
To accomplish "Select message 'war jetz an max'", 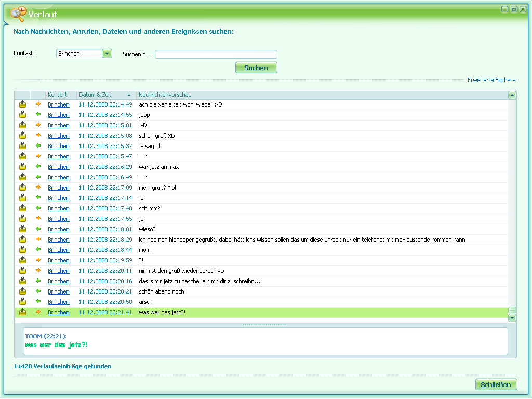I will click(x=159, y=167).
